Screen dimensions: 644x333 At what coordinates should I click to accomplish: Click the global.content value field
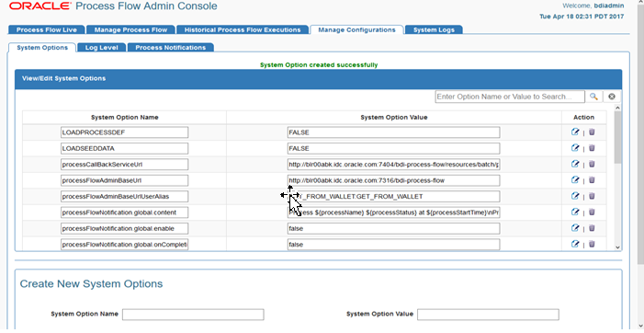point(393,212)
